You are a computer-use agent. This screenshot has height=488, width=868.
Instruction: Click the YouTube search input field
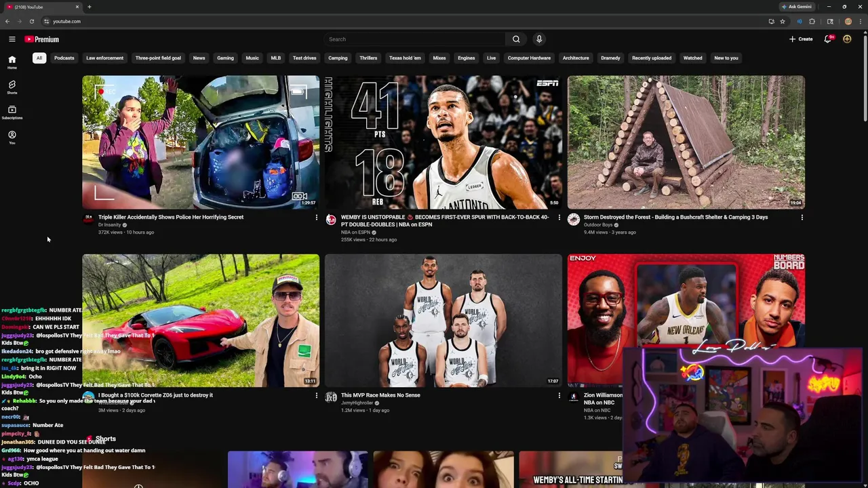coord(414,39)
